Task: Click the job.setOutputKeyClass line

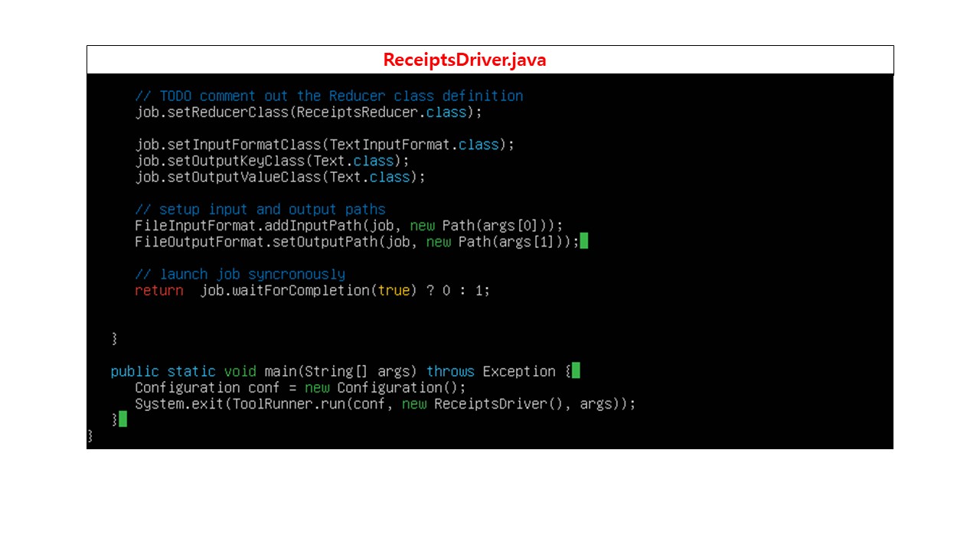Action: coord(273,161)
